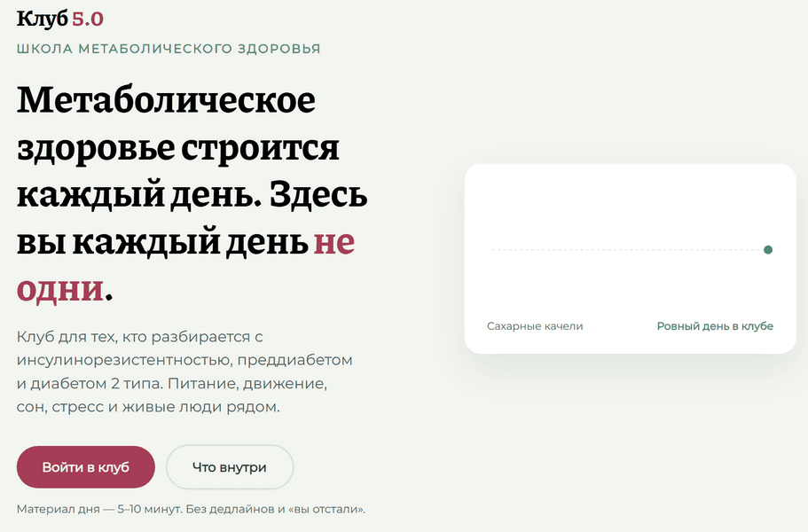The image size is (808, 532).
Task: Select the "Школа метаболического здоровья" subtitle
Action: coord(169,49)
